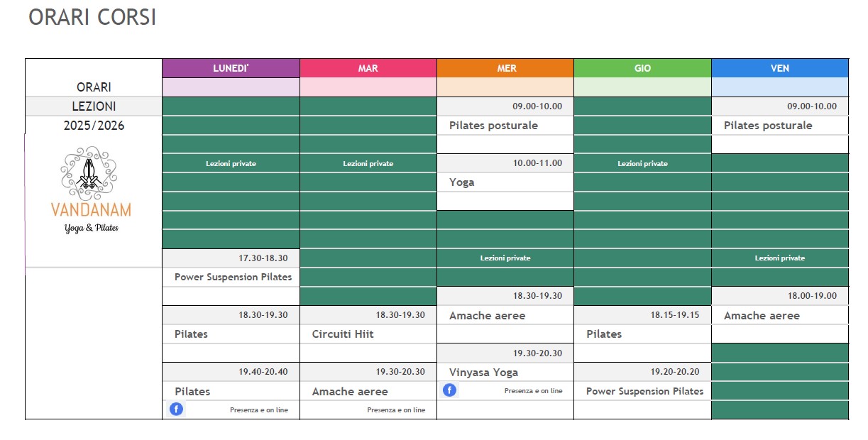Select Thursday's Power Suspension Pilates class
This screenshot has width=868, height=440.
(x=644, y=391)
